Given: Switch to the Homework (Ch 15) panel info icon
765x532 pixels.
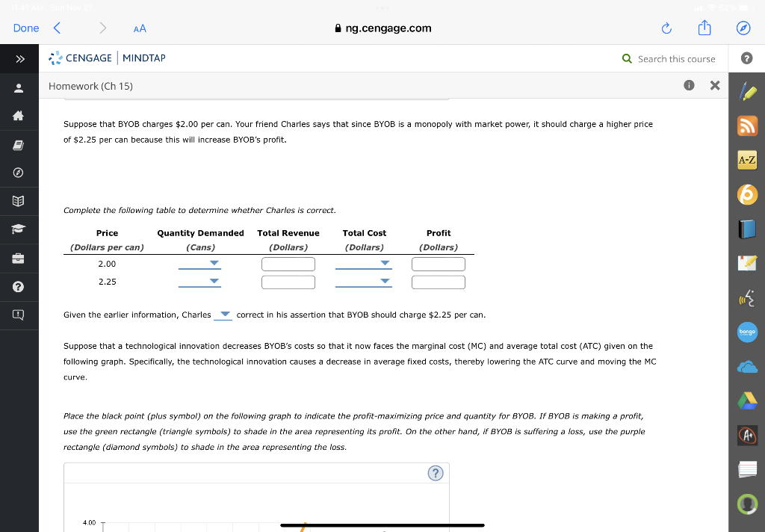Looking at the screenshot, I should pos(689,85).
